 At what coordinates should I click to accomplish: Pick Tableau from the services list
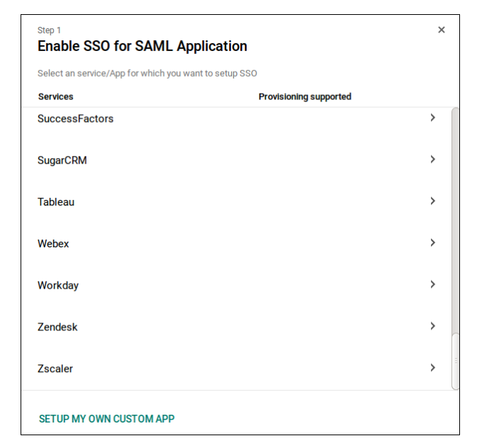click(x=56, y=202)
